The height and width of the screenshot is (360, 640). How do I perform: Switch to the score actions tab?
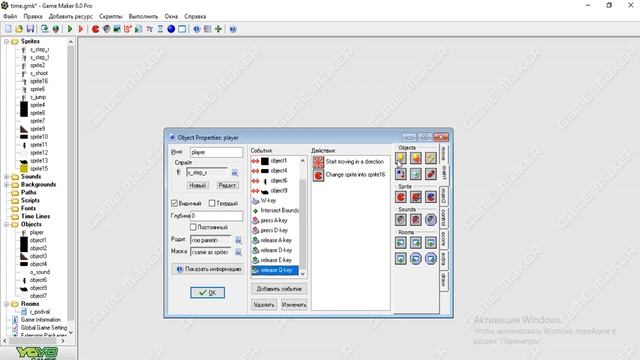click(x=444, y=238)
